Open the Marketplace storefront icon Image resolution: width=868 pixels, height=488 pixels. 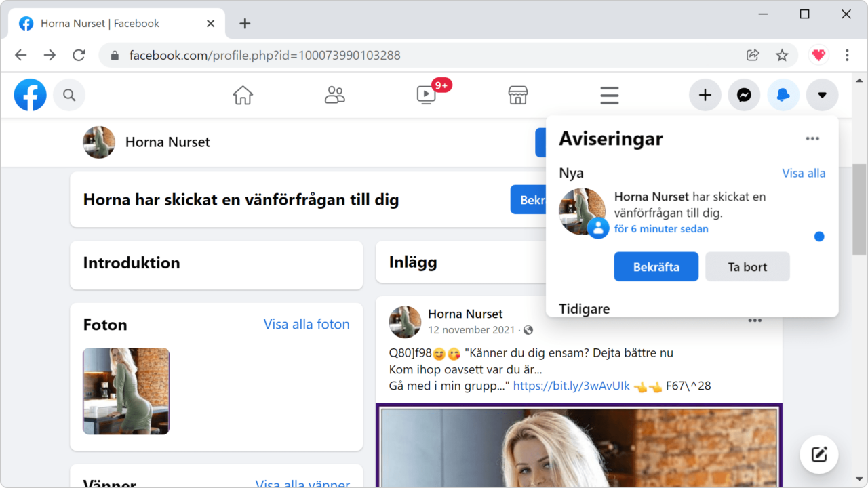(518, 96)
